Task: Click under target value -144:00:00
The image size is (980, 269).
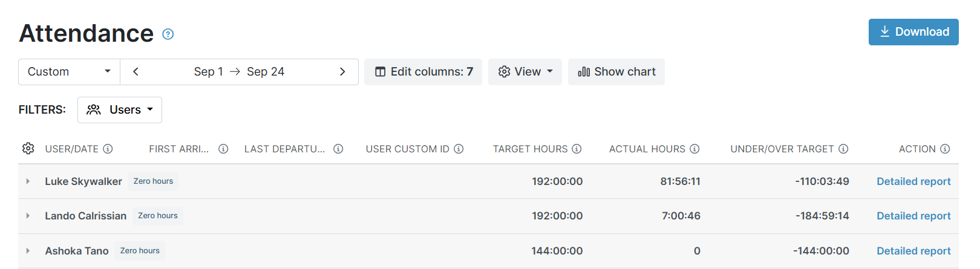Action: click(x=821, y=251)
